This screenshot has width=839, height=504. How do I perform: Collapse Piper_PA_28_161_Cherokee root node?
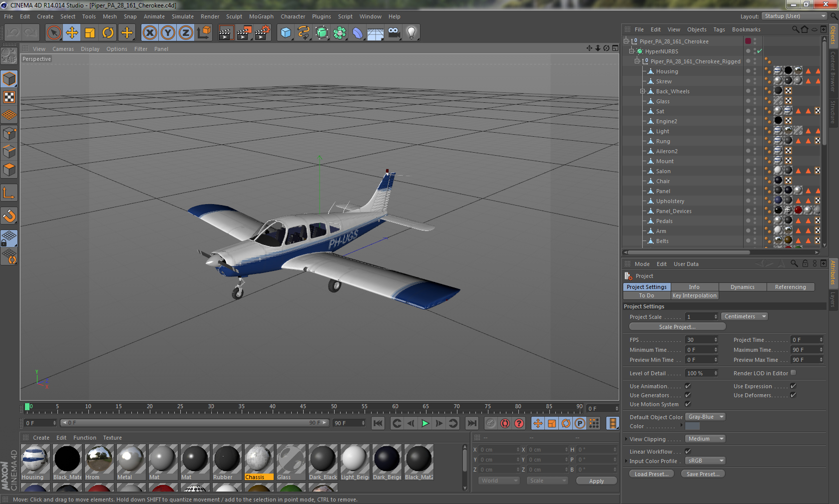point(626,41)
